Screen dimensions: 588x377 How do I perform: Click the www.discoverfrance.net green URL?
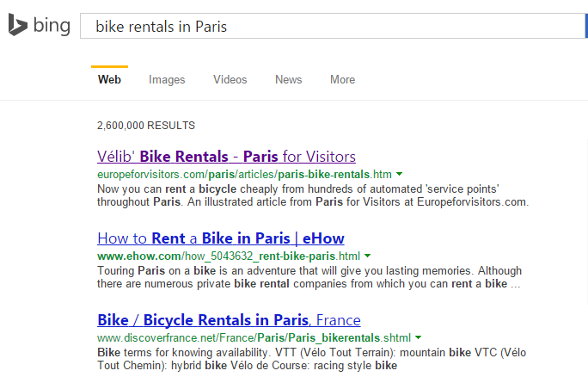[x=254, y=338]
